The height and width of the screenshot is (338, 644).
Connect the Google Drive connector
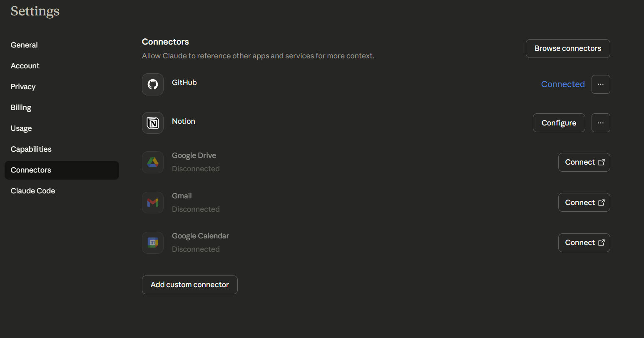coord(584,162)
